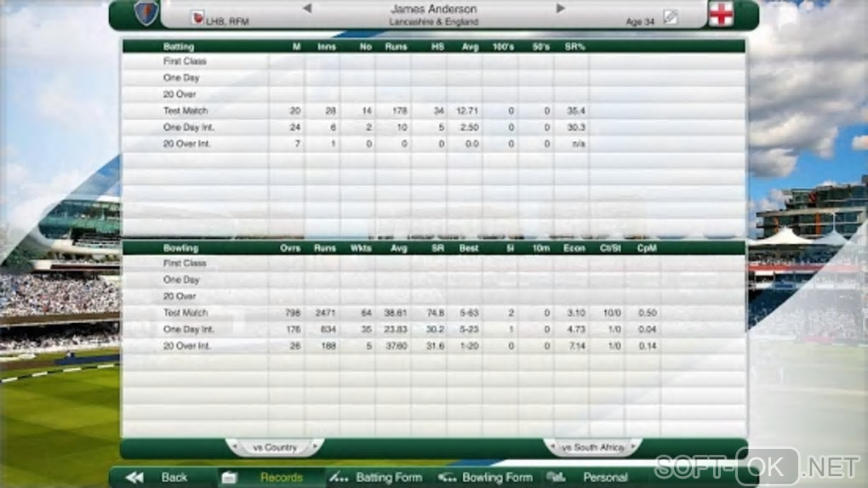Click the James Anderson player name

click(433, 9)
